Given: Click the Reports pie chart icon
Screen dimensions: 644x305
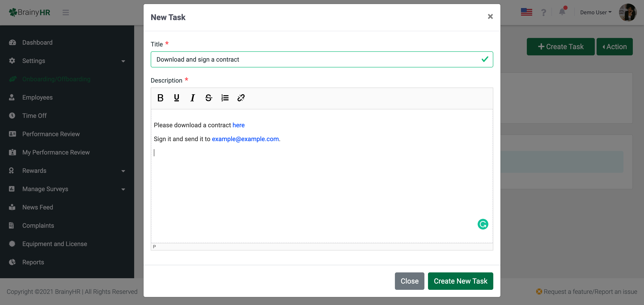Looking at the screenshot, I should pyautogui.click(x=12, y=262).
